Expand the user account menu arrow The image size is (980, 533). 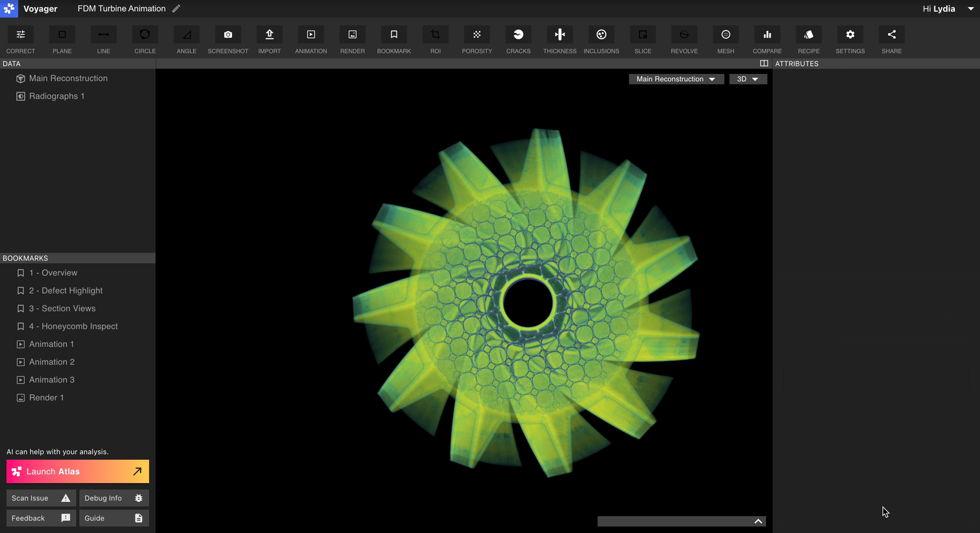pos(971,9)
